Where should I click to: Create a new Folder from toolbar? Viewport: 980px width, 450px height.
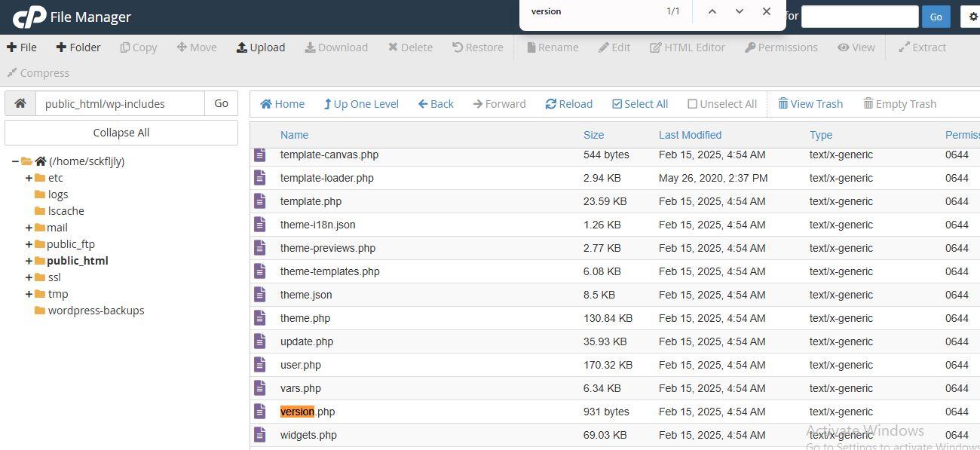[x=78, y=47]
